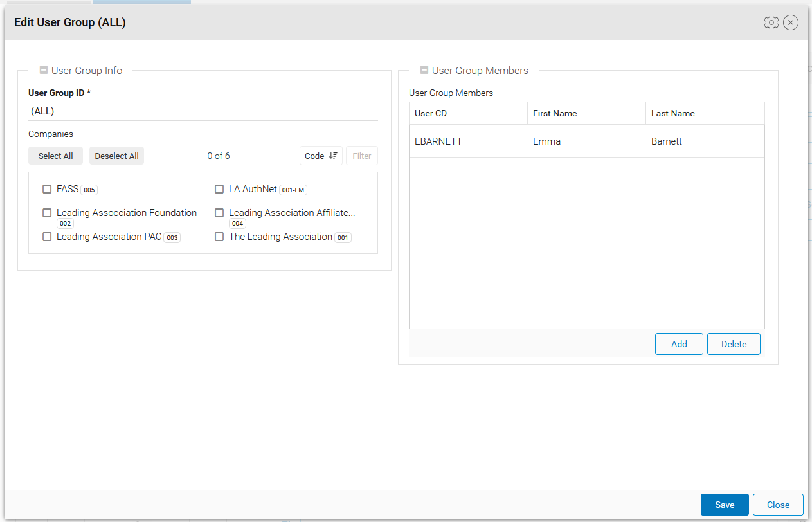Check The Leading Association checkbox
812x522 pixels.
click(219, 237)
